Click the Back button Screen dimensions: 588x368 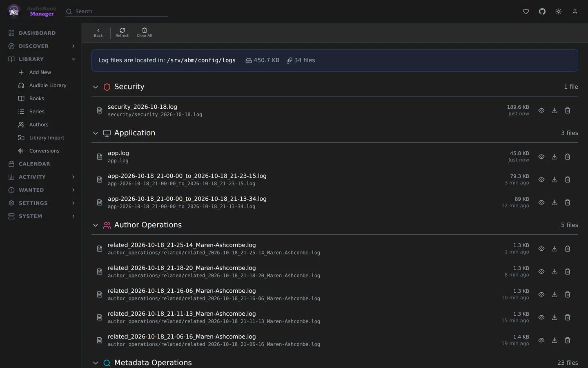point(98,33)
